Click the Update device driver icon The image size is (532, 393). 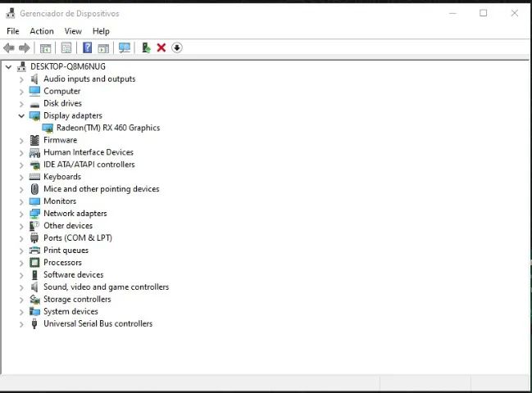coord(146,47)
